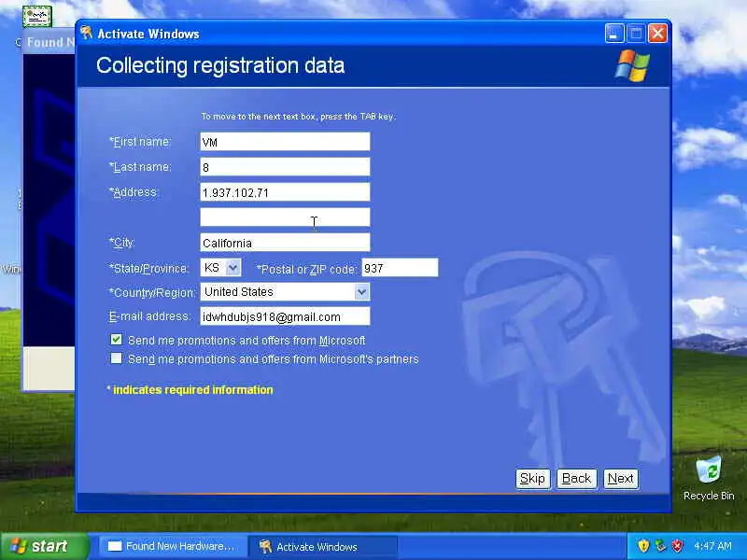This screenshot has width=747, height=560.
Task: Click the First name text box
Action: [x=285, y=142]
